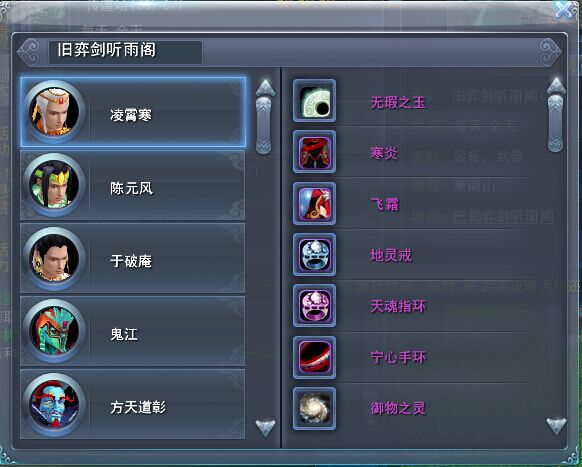Click the 飞霜 red cloak icon
The height and width of the screenshot is (467, 582).
[314, 203]
